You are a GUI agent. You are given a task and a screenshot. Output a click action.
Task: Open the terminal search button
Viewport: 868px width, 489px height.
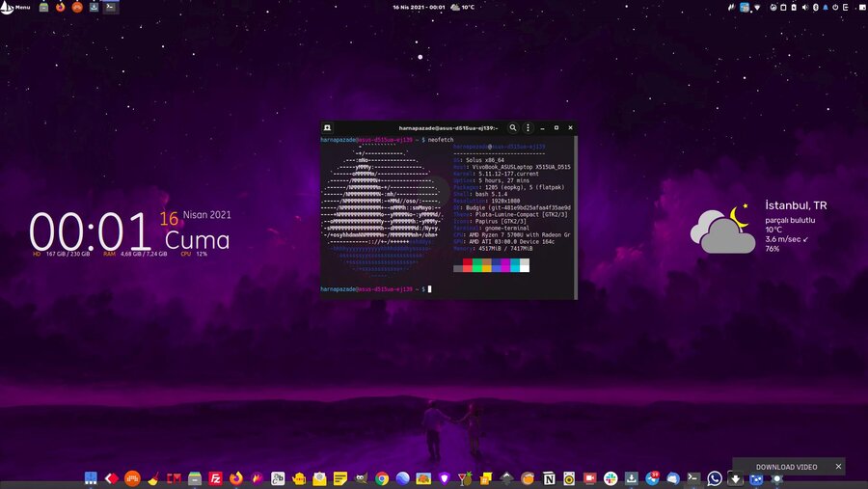click(x=513, y=128)
